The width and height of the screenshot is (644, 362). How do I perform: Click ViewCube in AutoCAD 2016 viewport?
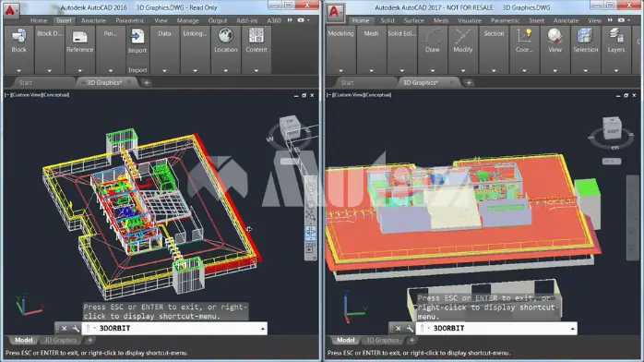click(290, 127)
